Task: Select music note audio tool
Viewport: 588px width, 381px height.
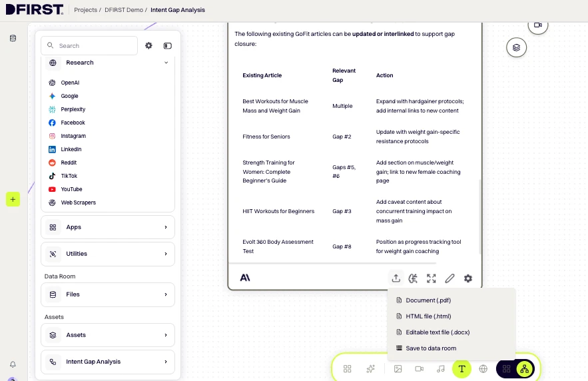Action: pos(441,369)
